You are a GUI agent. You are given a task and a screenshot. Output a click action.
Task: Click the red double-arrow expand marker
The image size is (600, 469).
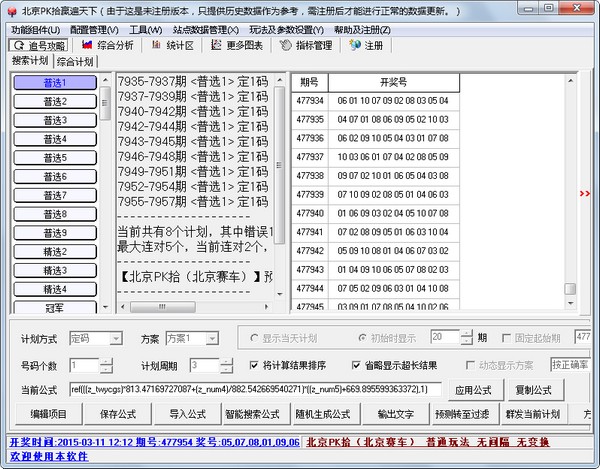coord(585,194)
